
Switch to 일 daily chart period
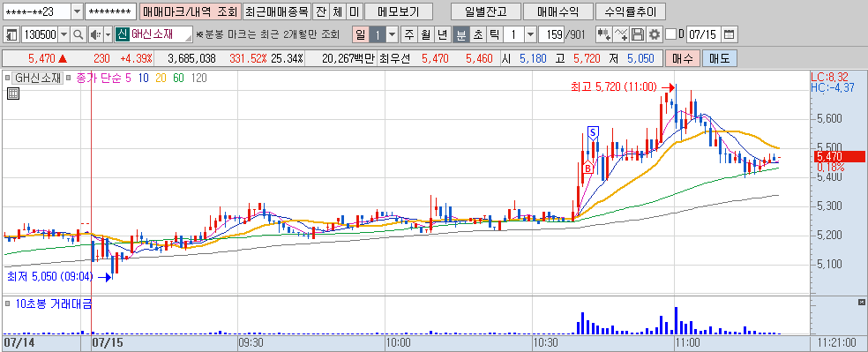point(360,34)
